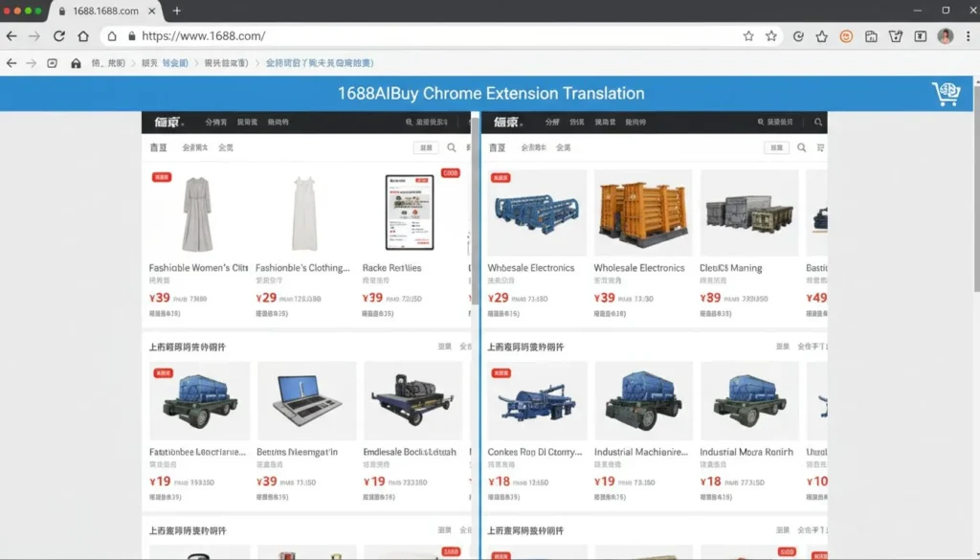This screenshot has height=560, width=980.
Task: Open the Fashionble's Clothing product title
Action: (301, 268)
